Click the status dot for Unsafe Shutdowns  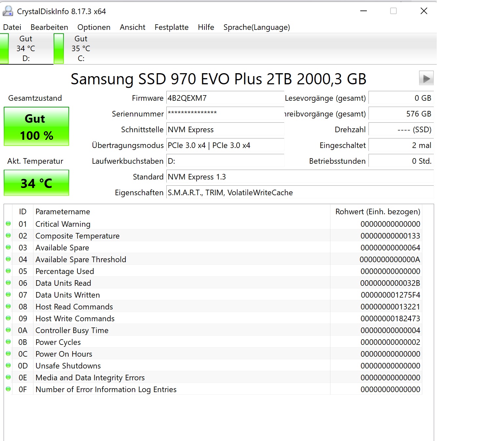pos(8,365)
